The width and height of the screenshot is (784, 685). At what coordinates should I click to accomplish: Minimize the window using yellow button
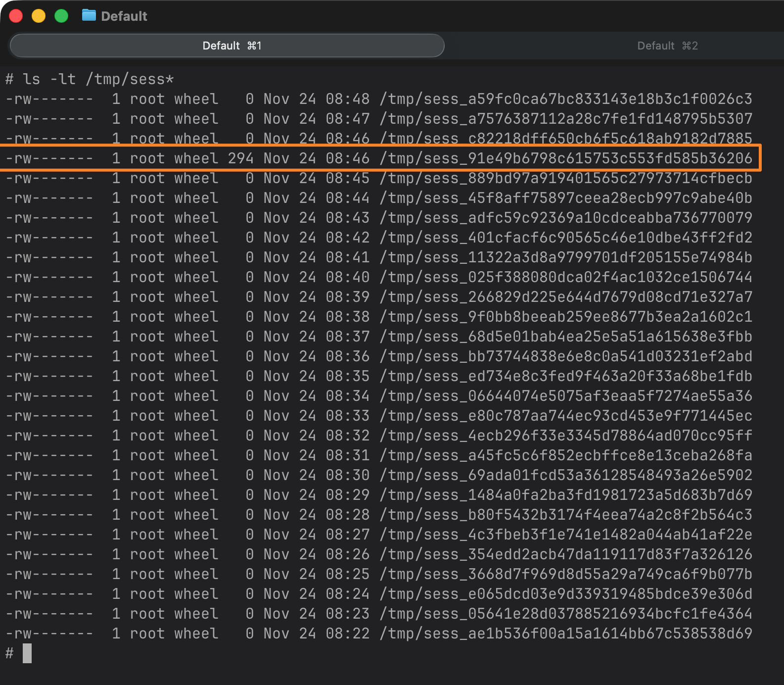coord(39,16)
